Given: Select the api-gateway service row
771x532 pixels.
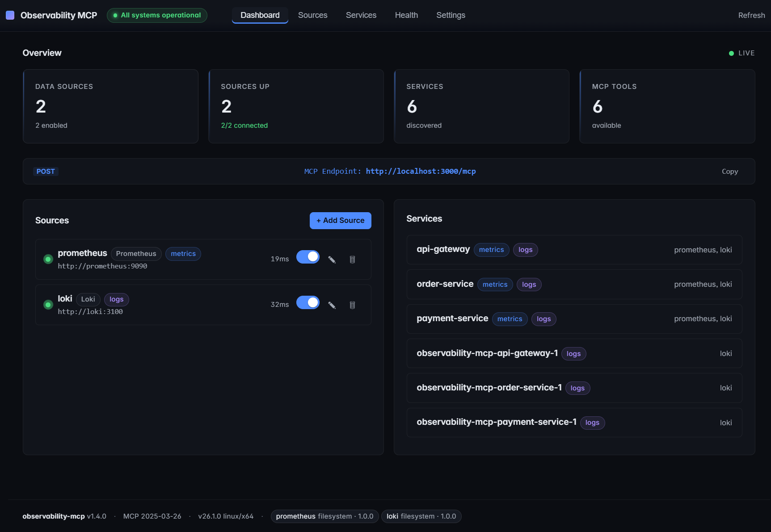Looking at the screenshot, I should click(574, 250).
